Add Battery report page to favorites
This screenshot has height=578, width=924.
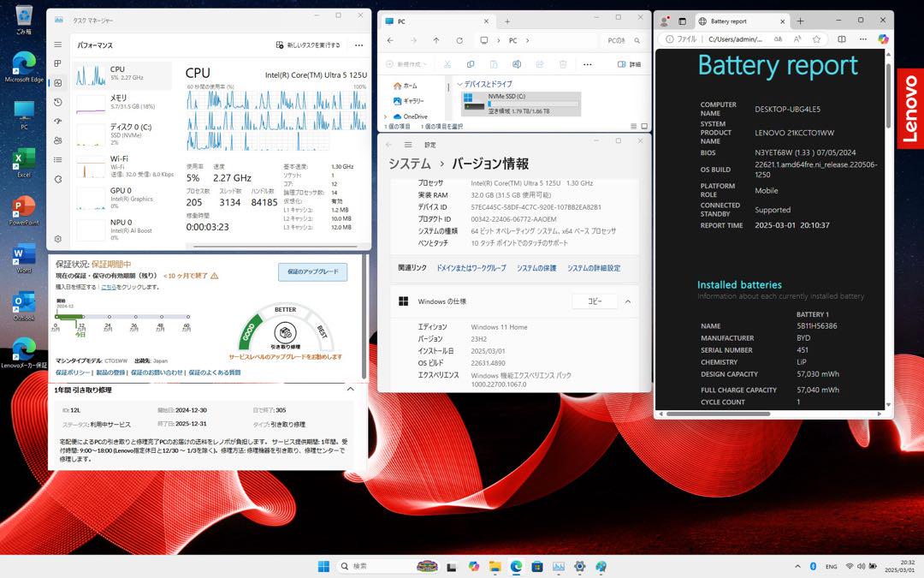(816, 39)
